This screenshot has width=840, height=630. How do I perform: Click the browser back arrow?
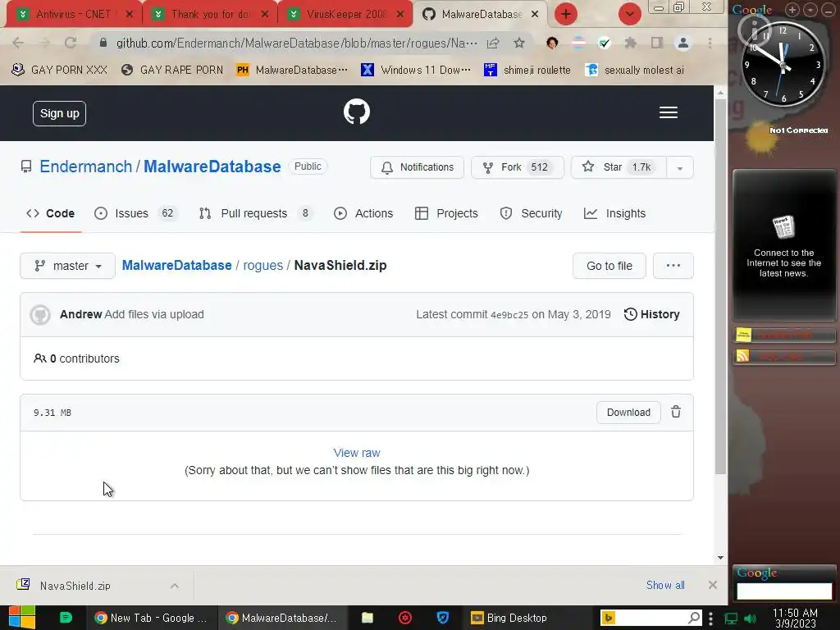click(x=18, y=43)
